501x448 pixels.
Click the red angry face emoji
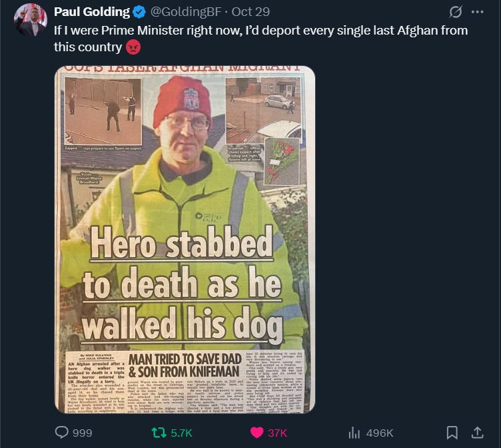click(x=133, y=47)
